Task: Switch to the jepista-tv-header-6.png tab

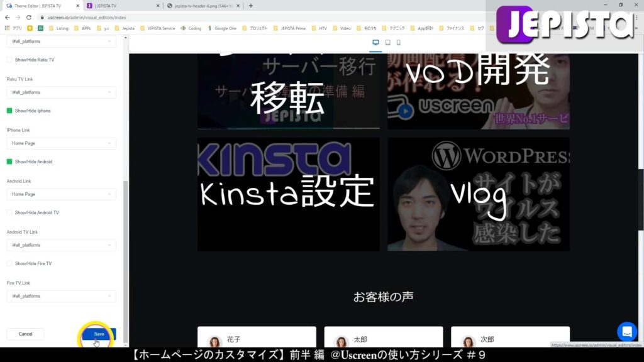Action: click(203, 6)
